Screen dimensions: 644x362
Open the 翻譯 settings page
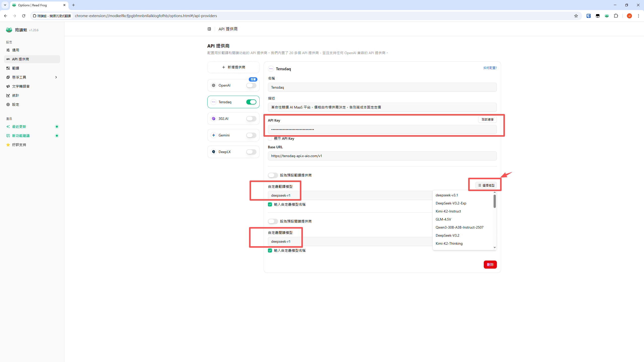(16, 68)
